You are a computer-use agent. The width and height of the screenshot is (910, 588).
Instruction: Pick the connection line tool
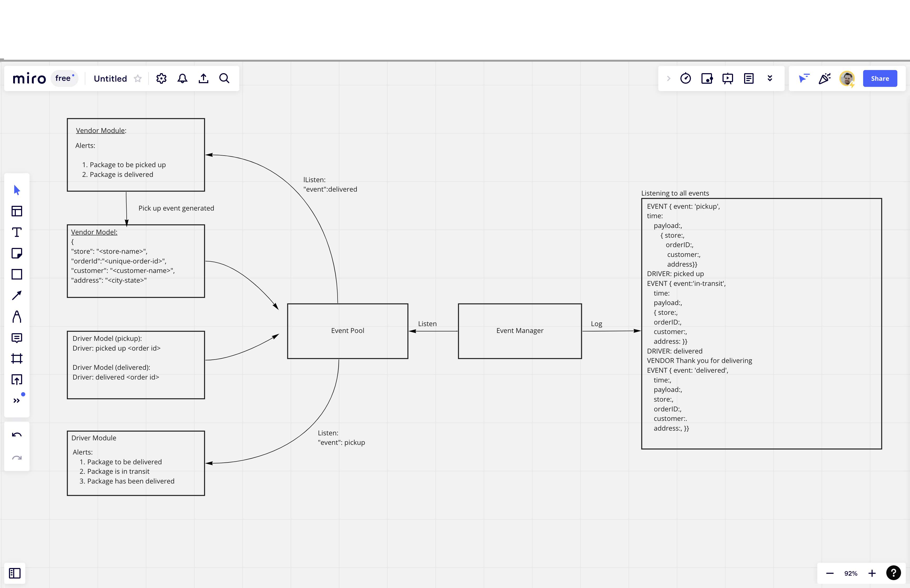pos(17,295)
